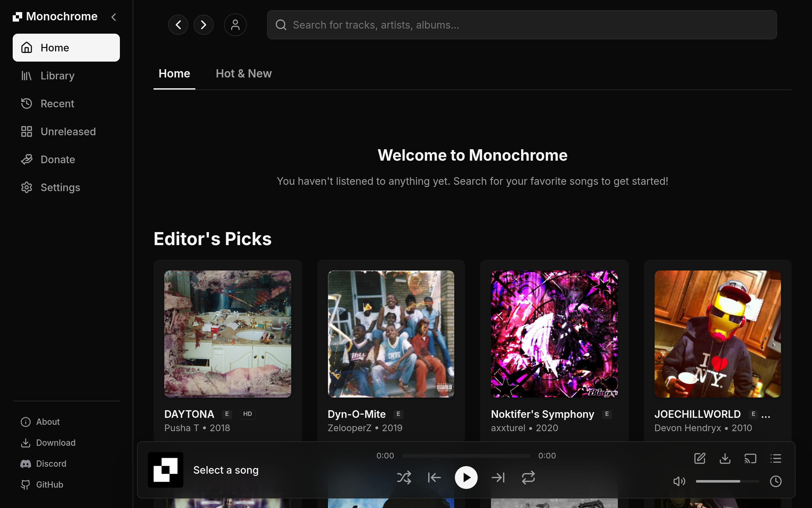Switch to the Hot & New tab
812x508 pixels.
click(244, 74)
